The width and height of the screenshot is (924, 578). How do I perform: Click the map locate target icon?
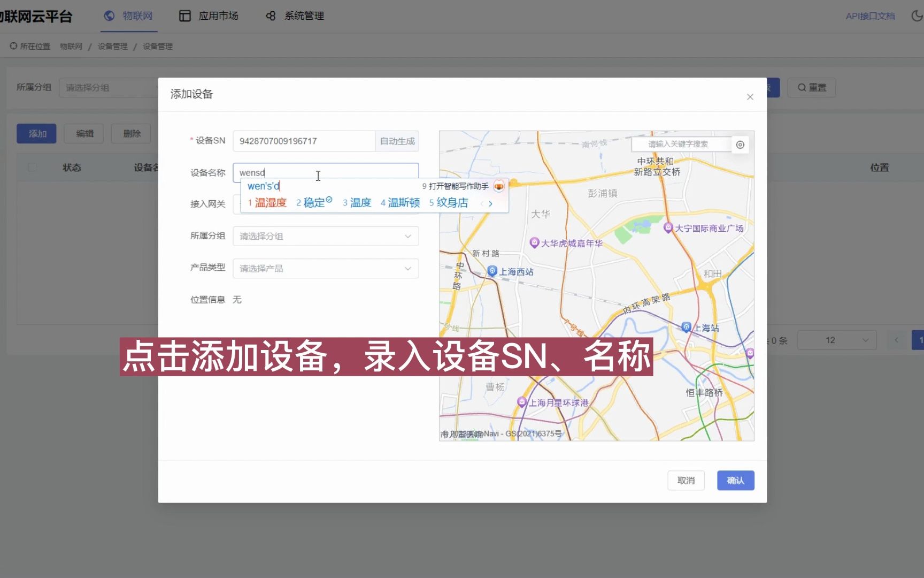click(740, 144)
